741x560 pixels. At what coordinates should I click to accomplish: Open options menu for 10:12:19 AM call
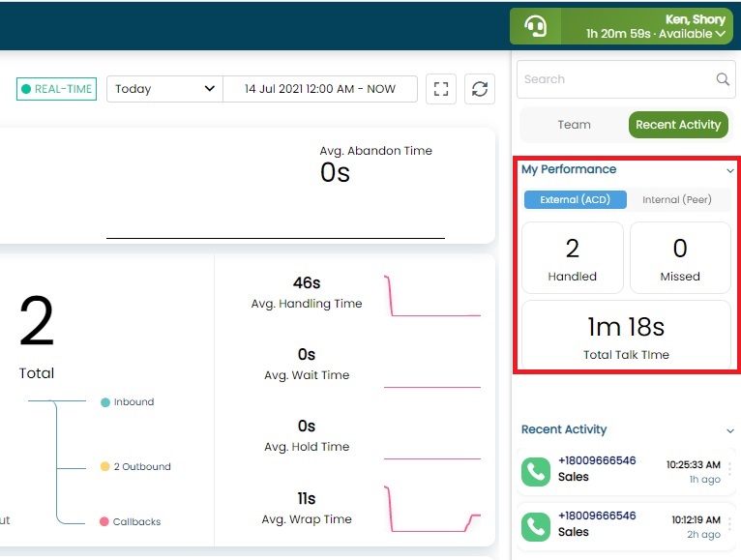point(730,524)
